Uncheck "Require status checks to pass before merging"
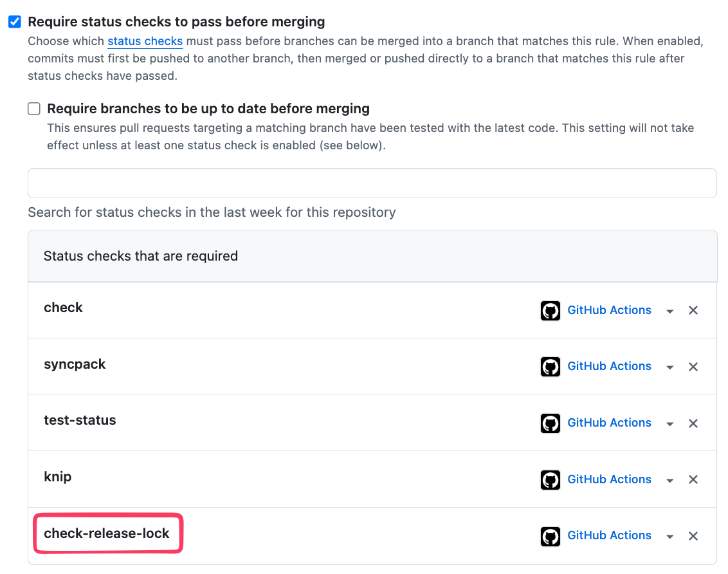 [14, 21]
